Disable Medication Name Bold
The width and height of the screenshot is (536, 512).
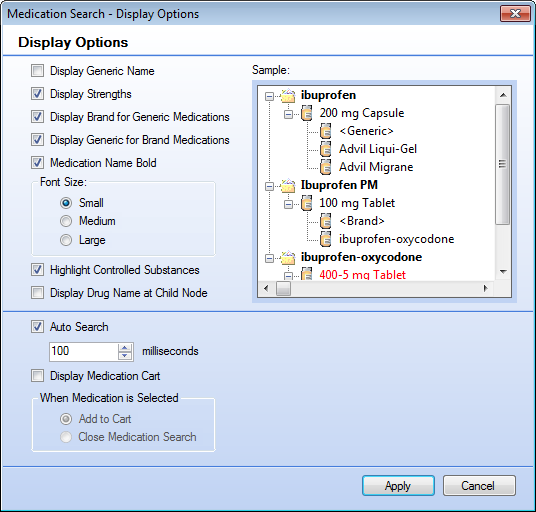[38, 162]
